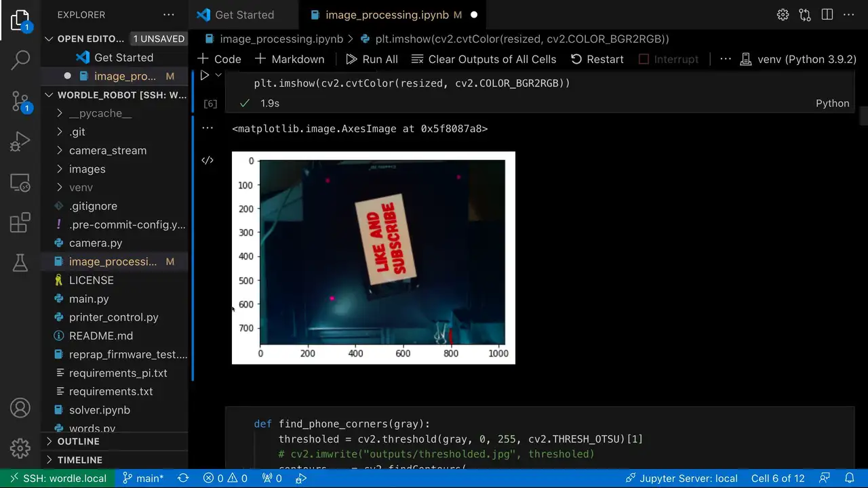Open the Remote Explorer icon
The image size is (868, 488).
20,182
